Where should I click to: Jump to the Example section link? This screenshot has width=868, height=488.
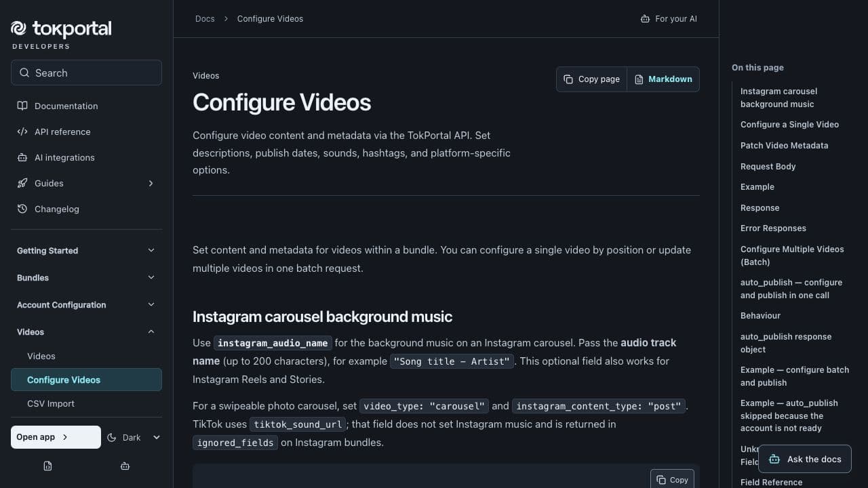757,187
